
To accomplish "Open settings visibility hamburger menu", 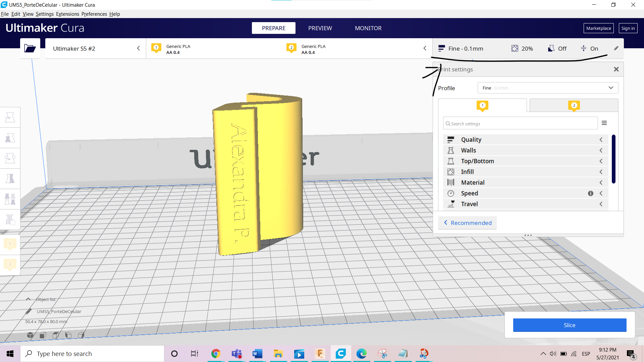I will pos(604,123).
